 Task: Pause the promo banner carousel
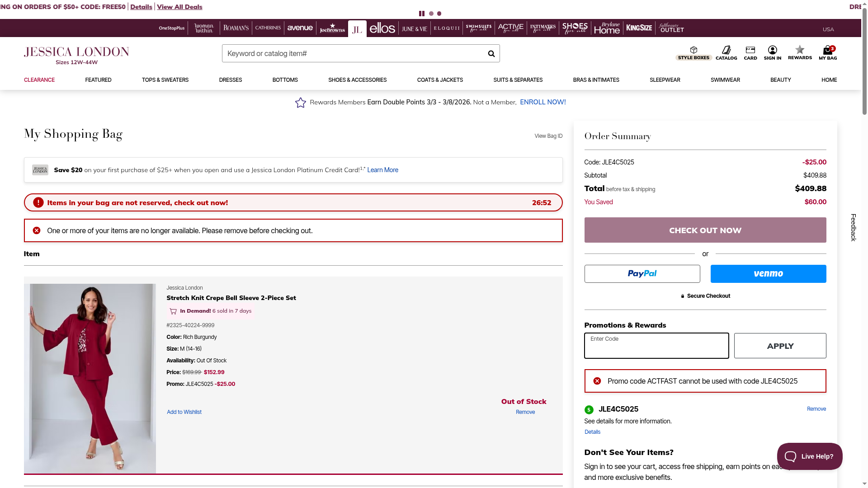click(x=421, y=14)
